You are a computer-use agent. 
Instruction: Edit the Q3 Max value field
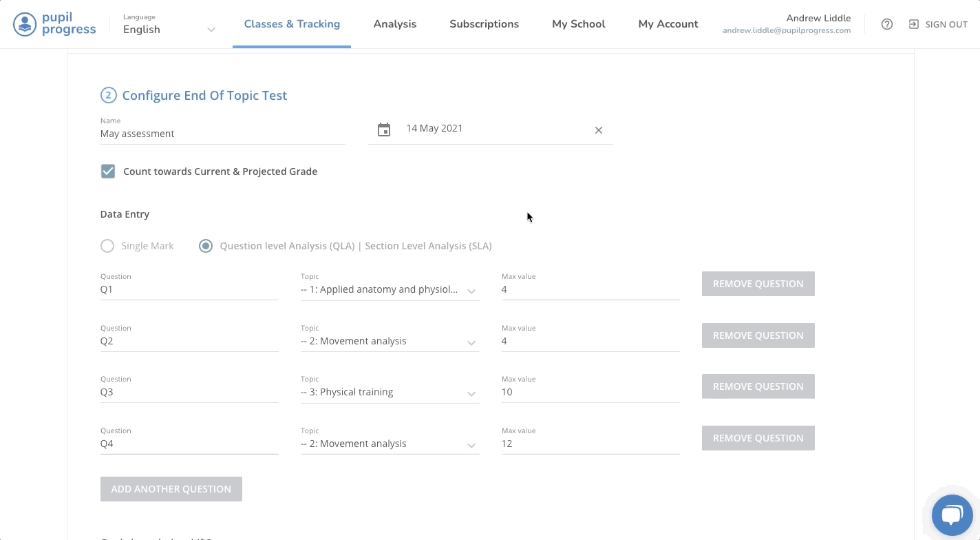pos(590,393)
